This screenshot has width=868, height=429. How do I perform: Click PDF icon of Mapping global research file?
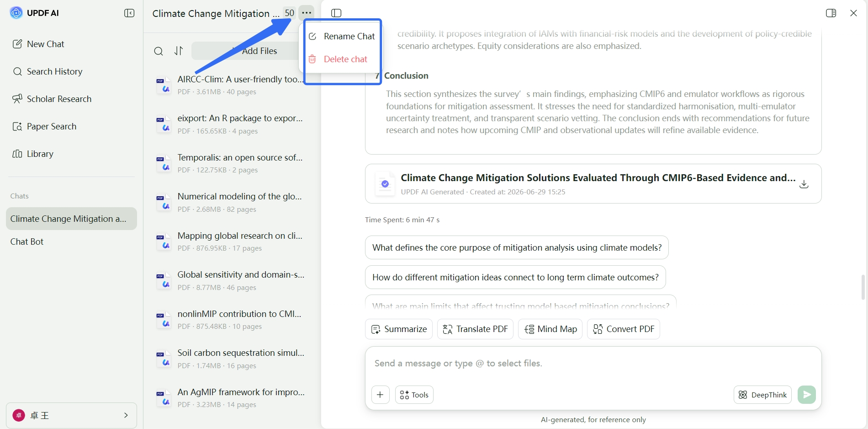pos(163,241)
